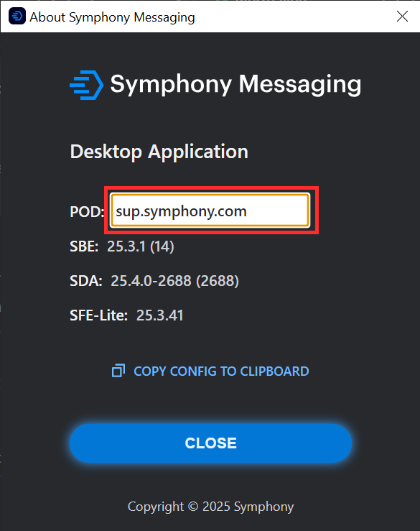Click the copy icon beside Copy Config
The width and height of the screenshot is (420, 531).
coord(118,371)
